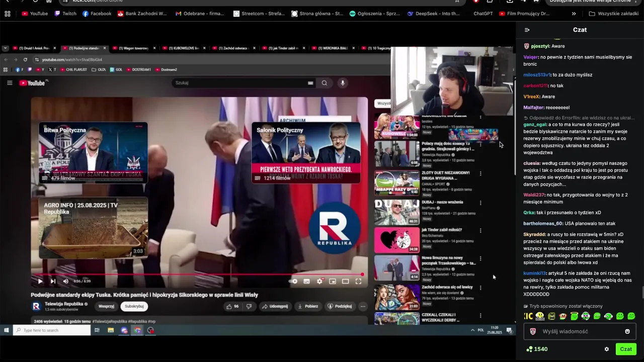Click Bank Zachodni bookmark
Screen dimensions: 644x362
coord(142,14)
